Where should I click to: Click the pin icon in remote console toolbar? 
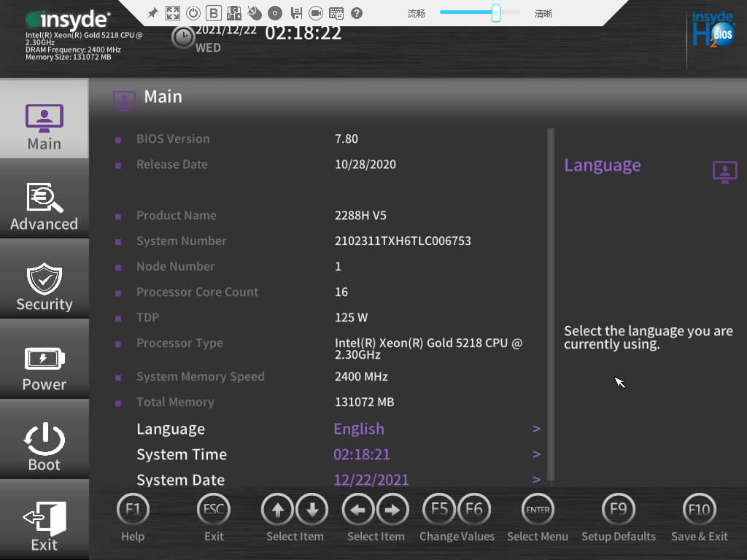[152, 13]
